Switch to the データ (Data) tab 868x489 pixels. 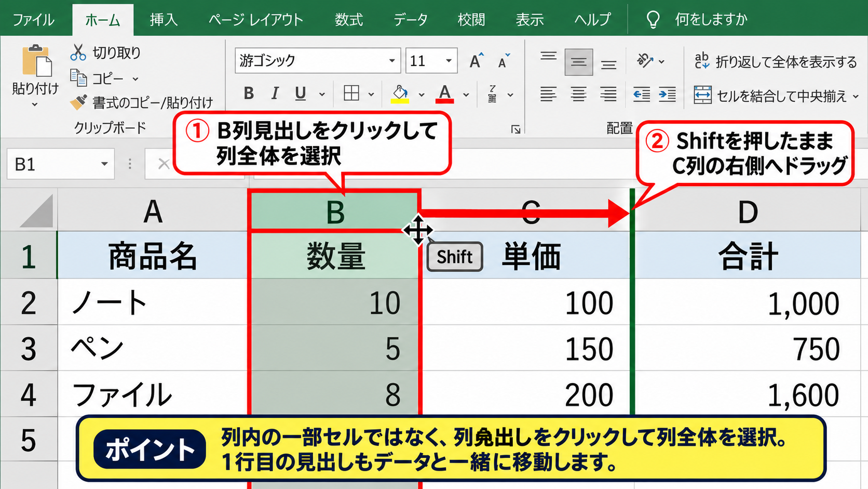pos(410,20)
